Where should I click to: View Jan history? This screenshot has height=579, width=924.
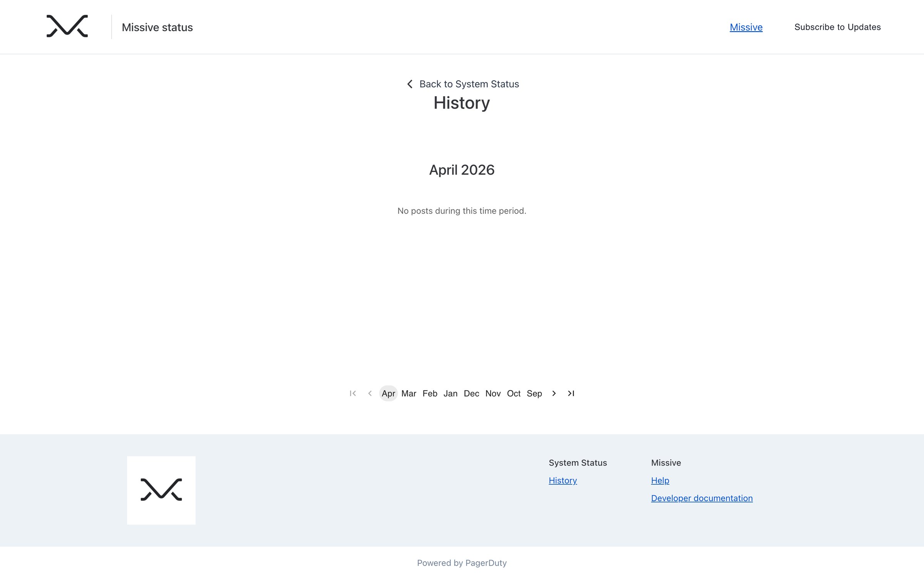(450, 393)
